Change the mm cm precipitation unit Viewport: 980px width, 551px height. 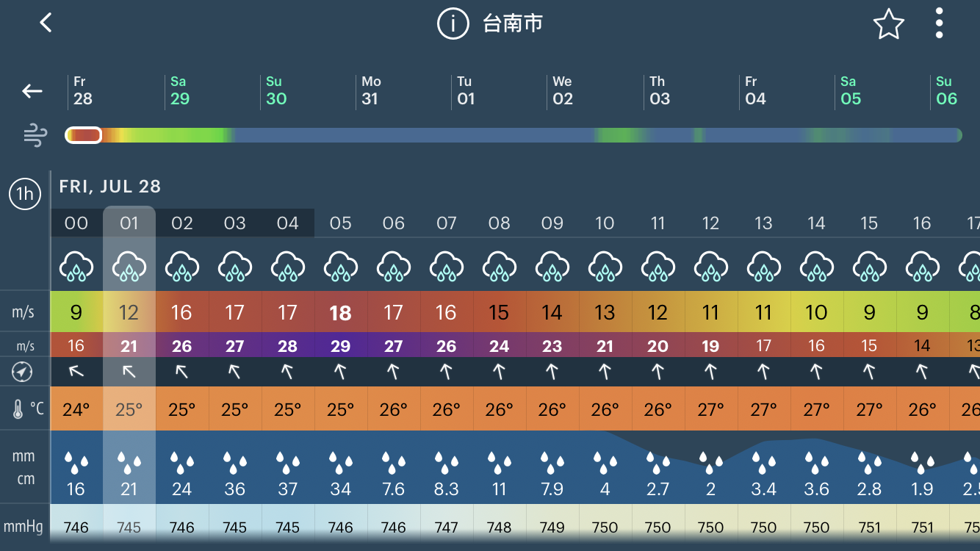point(24,467)
